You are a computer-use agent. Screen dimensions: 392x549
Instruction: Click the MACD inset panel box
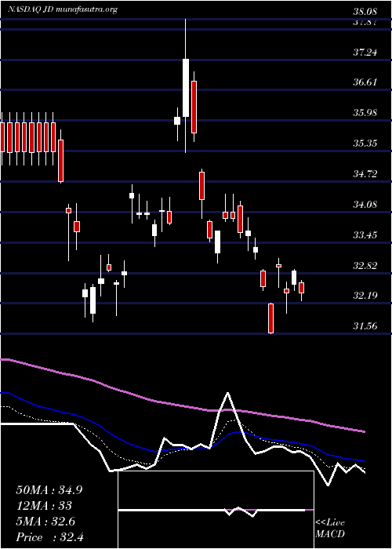pos(216,510)
